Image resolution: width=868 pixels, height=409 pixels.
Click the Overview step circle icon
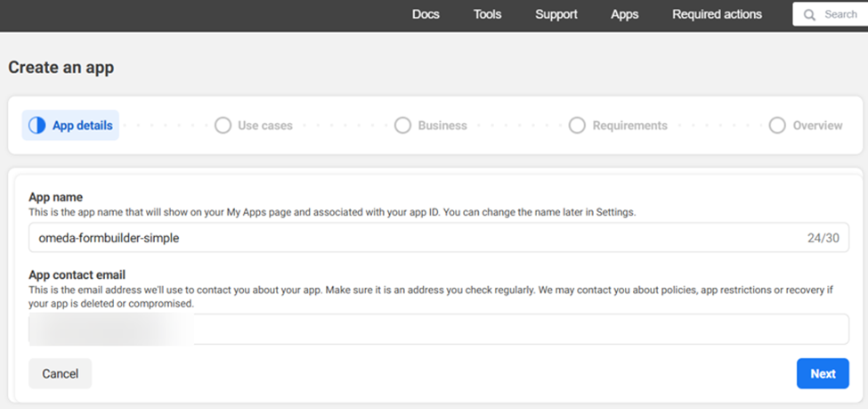click(777, 126)
